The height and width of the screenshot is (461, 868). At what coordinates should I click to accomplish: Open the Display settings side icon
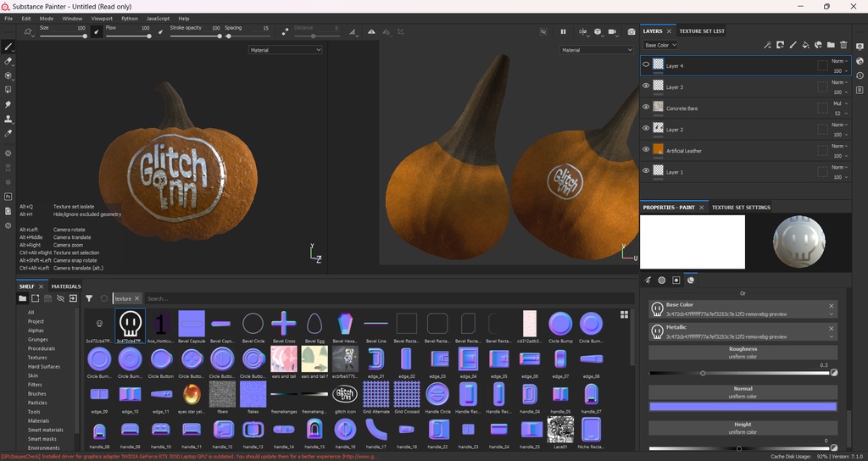pyautogui.click(x=860, y=47)
